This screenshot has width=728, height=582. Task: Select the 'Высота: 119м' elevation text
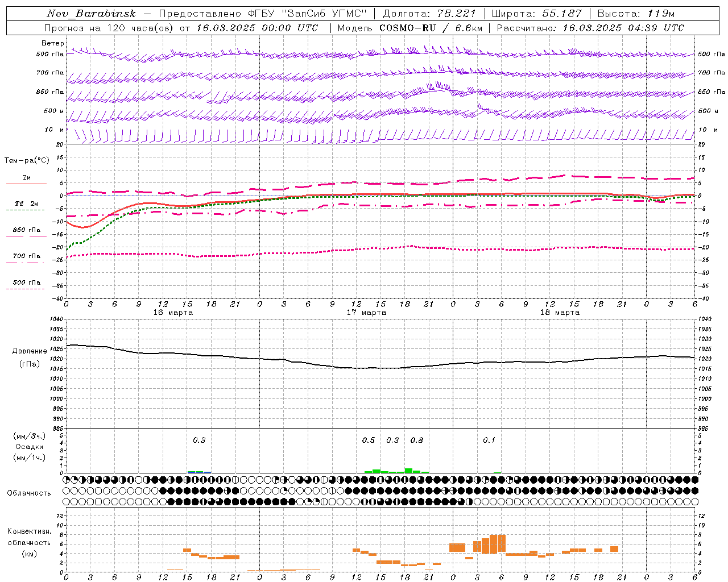coord(636,14)
